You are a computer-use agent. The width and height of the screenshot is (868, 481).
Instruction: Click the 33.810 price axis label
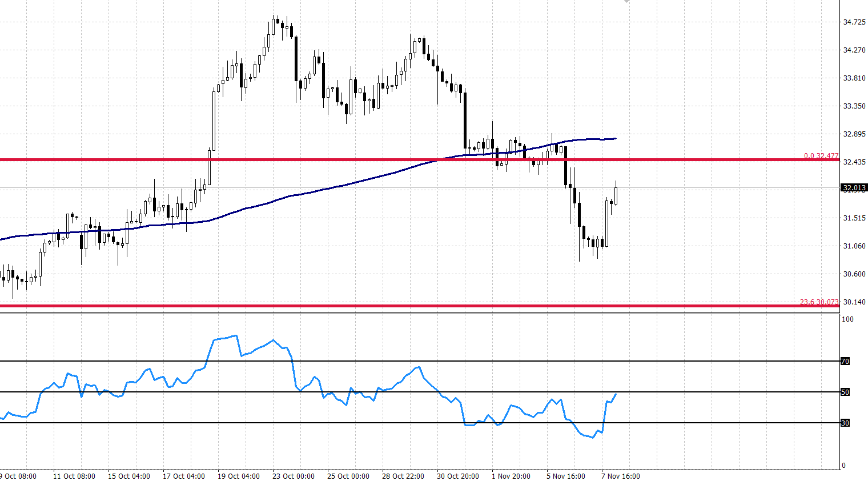point(854,78)
